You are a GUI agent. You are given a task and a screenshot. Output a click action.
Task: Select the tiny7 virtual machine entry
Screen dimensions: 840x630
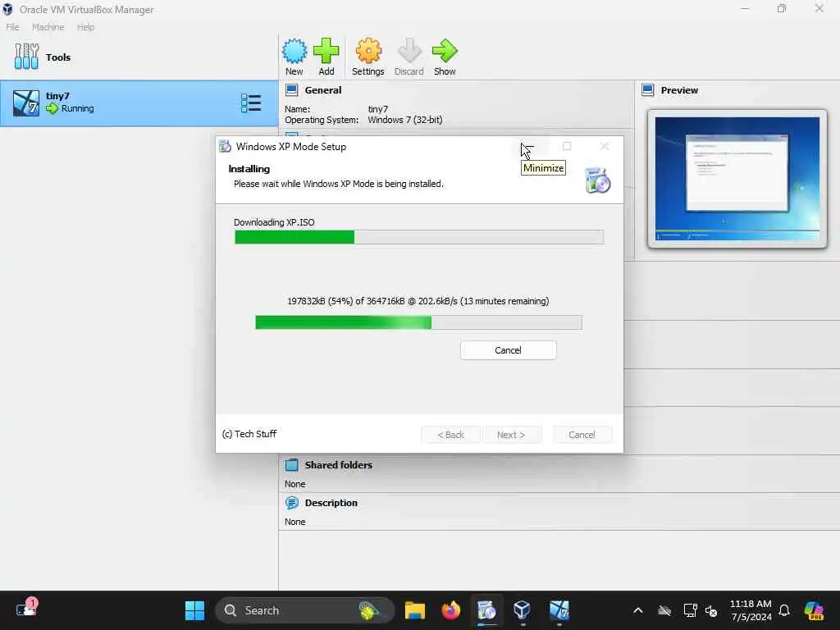139,103
